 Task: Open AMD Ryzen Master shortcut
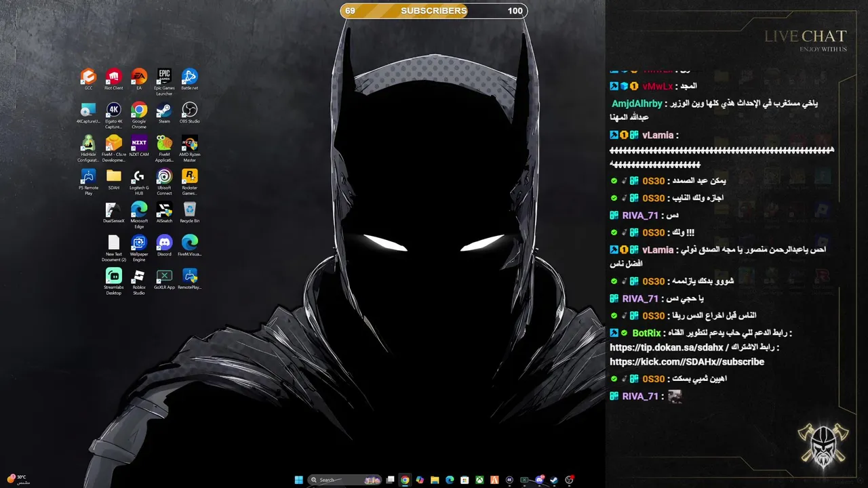click(189, 148)
